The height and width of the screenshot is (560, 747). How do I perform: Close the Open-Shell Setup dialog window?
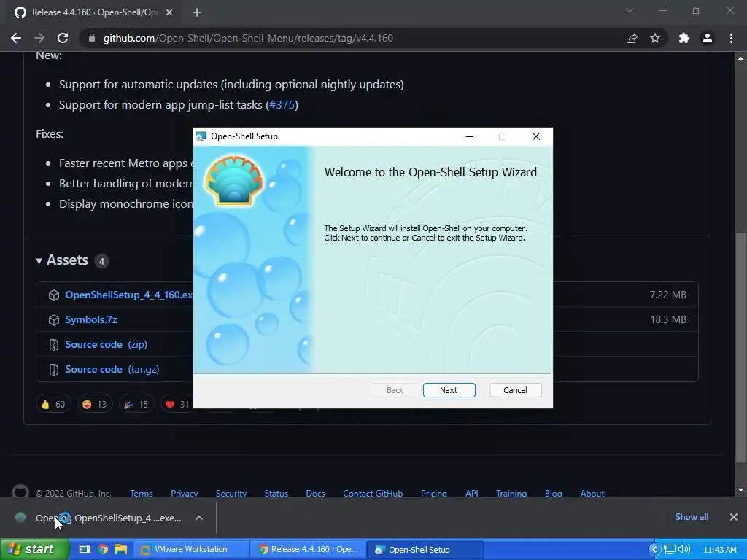(x=536, y=136)
